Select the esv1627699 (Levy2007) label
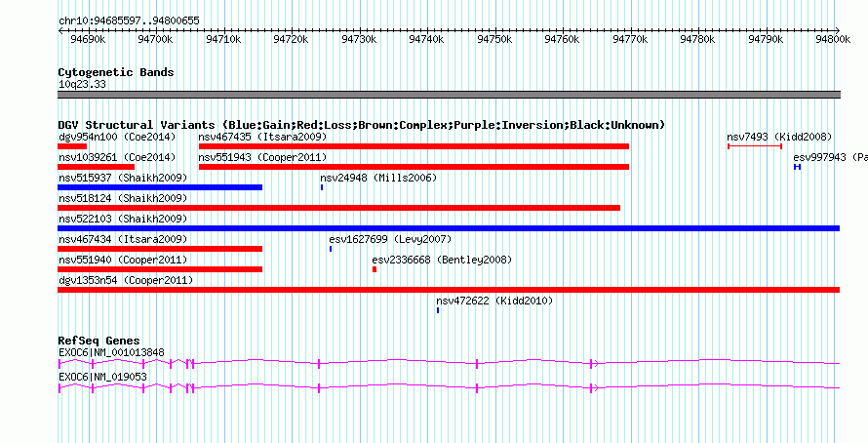Screen dimensions: 868x443 pos(390,239)
